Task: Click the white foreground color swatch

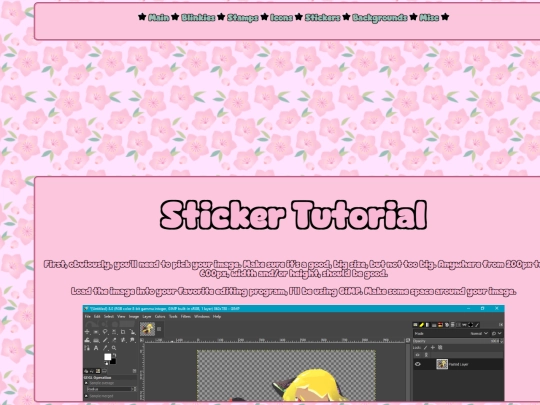Action: [x=107, y=357]
